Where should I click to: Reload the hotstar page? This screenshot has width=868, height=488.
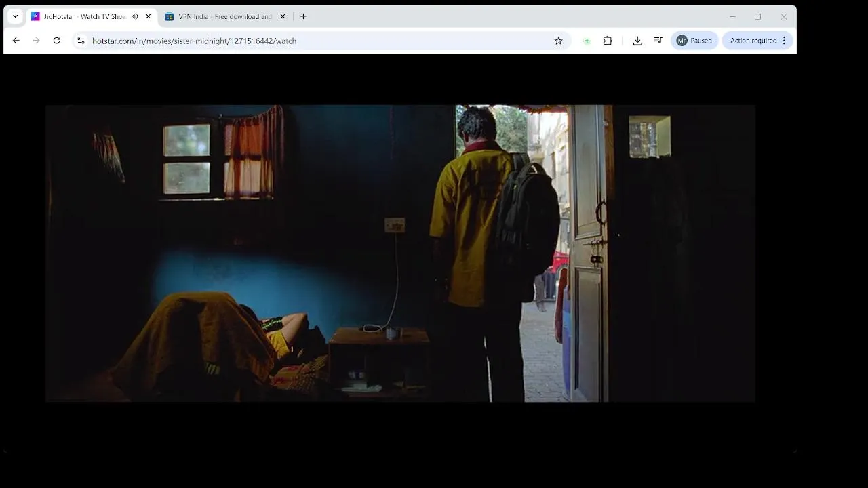[x=57, y=41]
